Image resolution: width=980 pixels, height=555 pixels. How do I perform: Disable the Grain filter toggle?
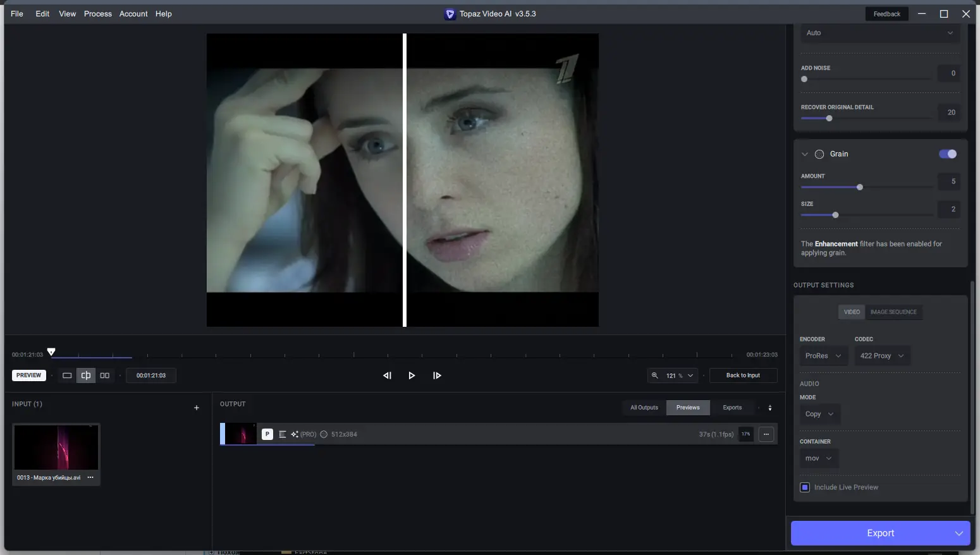pyautogui.click(x=948, y=154)
